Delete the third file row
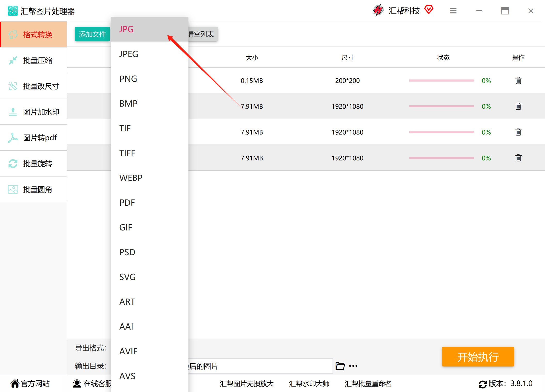Viewport: 545px width, 392px height. coord(518,132)
